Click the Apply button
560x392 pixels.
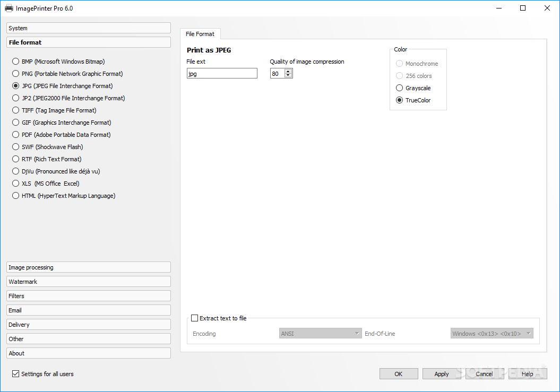coord(442,373)
